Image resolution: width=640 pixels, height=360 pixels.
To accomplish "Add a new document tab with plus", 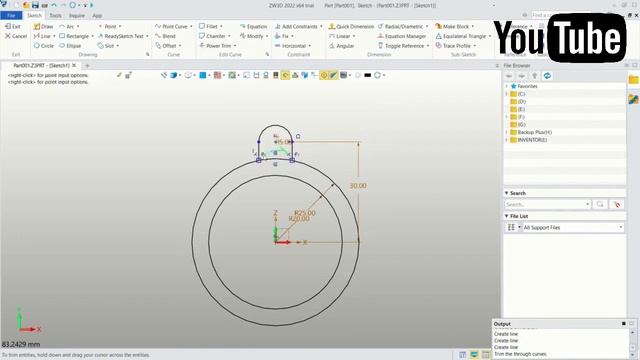I will coord(87,66).
